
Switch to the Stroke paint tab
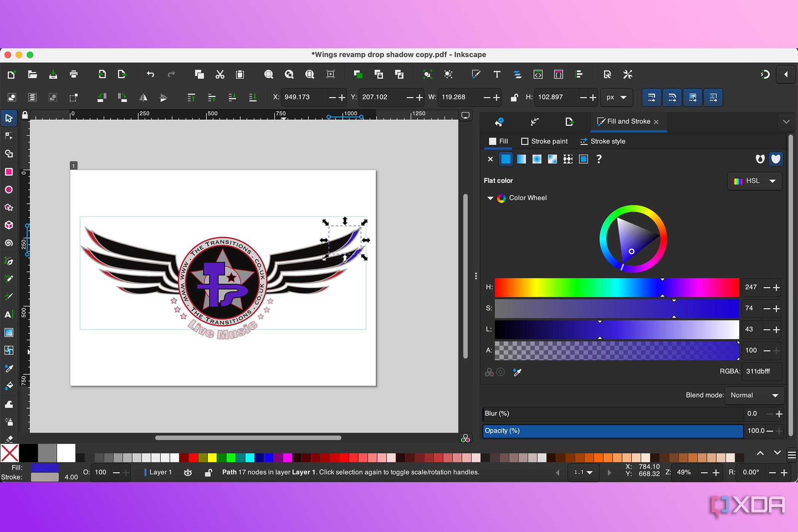[544, 141]
